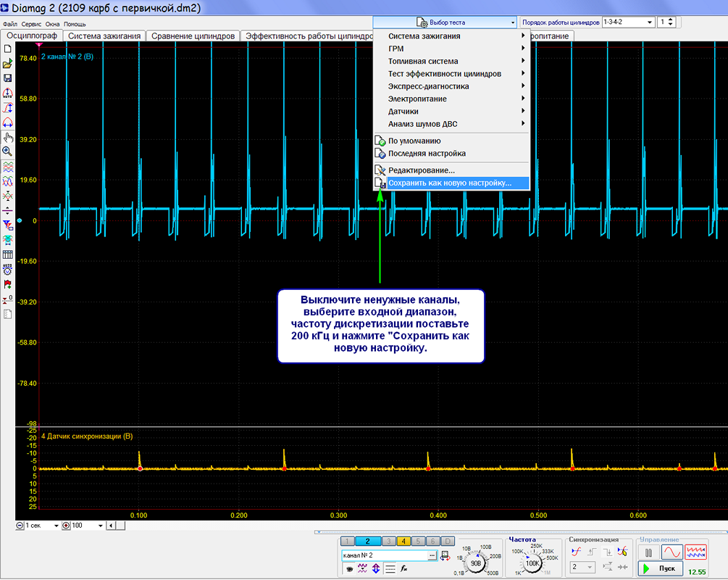Toggle the D channel button

448,541
